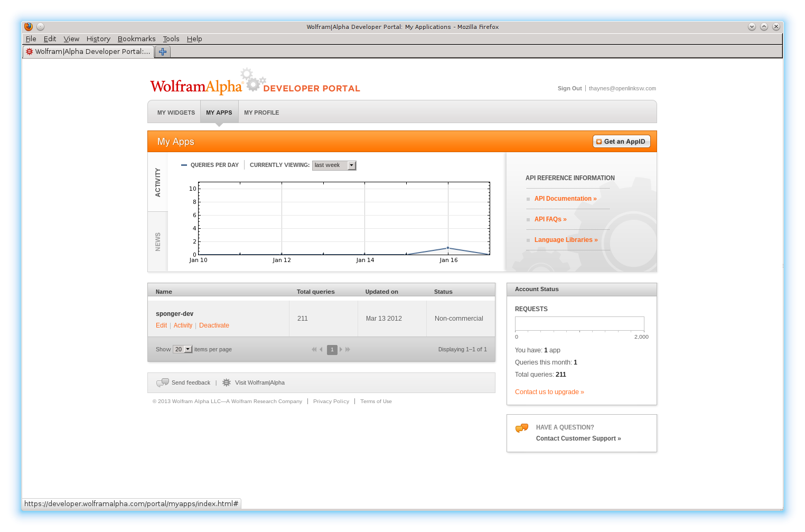The width and height of the screenshot is (805, 532).
Task: Open the History menu
Action: click(98, 39)
